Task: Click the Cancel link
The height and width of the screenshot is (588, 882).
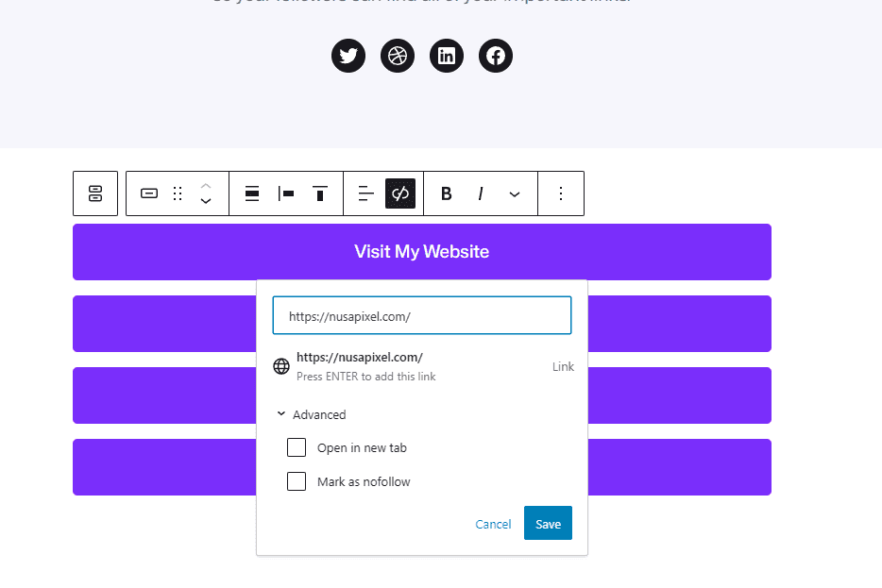Action: 493,524
